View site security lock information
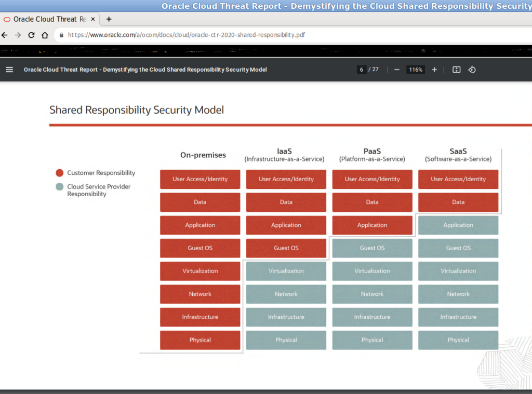 (61, 35)
